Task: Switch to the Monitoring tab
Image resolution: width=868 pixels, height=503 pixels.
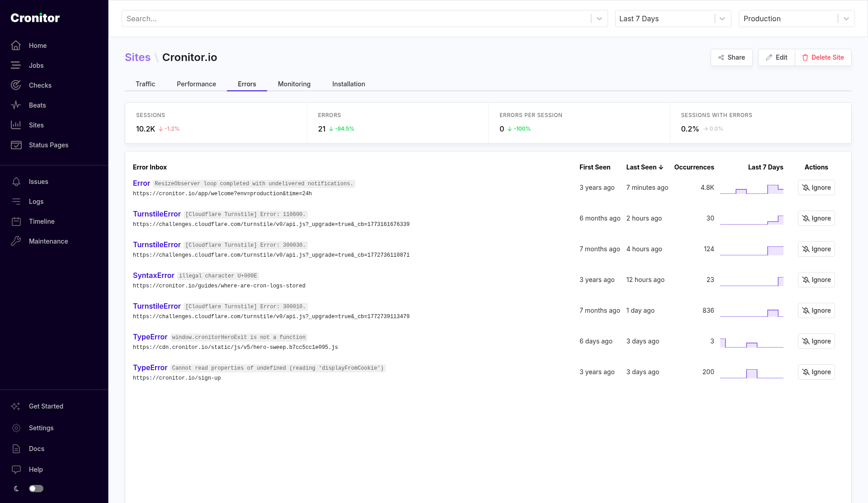Action: pyautogui.click(x=294, y=84)
